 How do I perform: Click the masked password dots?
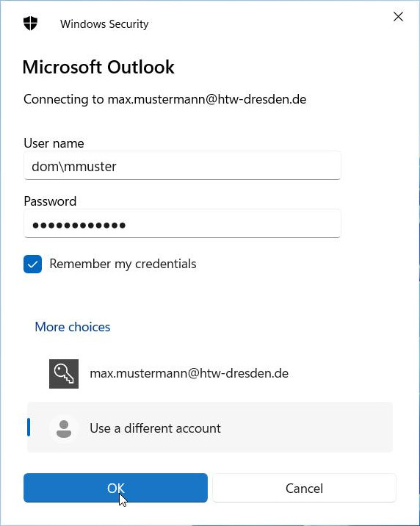pyautogui.click(x=79, y=225)
